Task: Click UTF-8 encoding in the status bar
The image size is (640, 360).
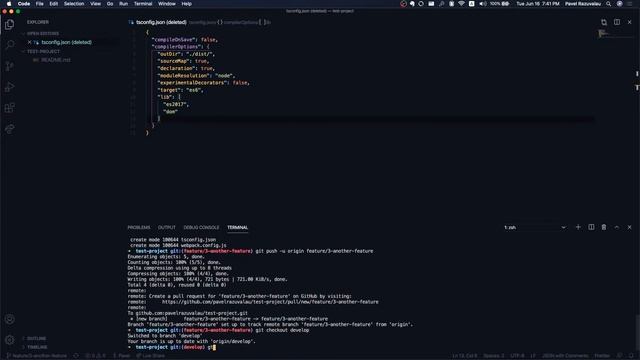Action: tap(517, 356)
